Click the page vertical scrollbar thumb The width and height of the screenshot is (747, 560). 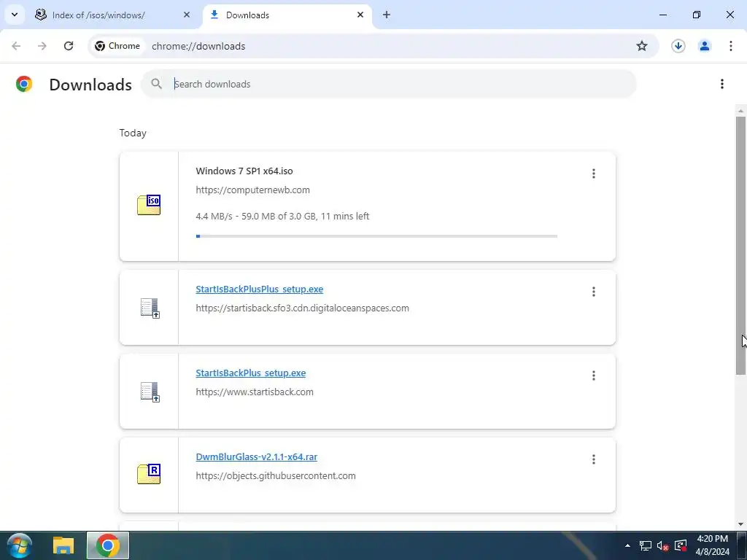740,245
